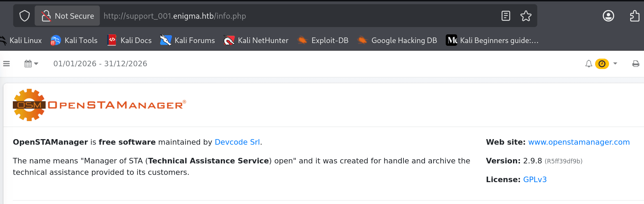Viewport: 644px width, 204px height.
Task: Open notifications bell icon
Action: (589, 63)
